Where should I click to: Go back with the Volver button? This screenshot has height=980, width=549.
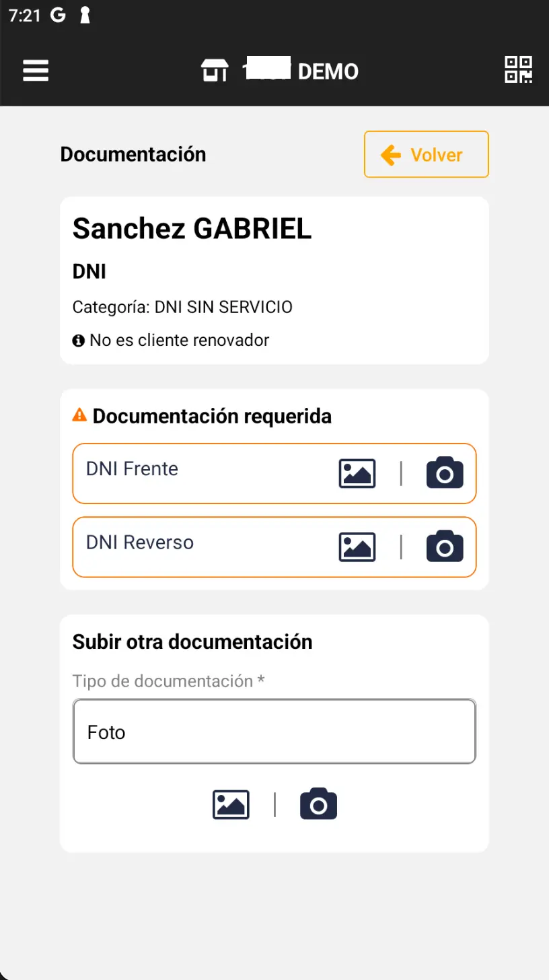pyautogui.click(x=426, y=155)
